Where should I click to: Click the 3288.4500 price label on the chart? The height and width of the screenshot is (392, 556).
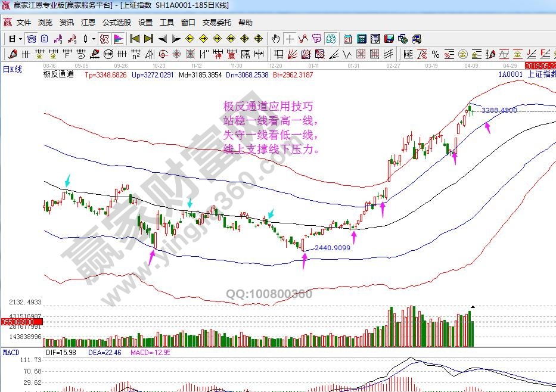click(499, 110)
